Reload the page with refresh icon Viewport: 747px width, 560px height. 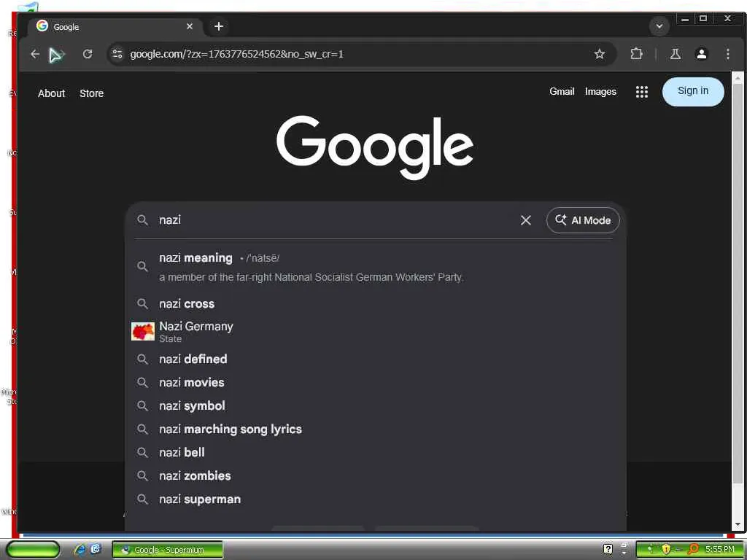pos(88,54)
